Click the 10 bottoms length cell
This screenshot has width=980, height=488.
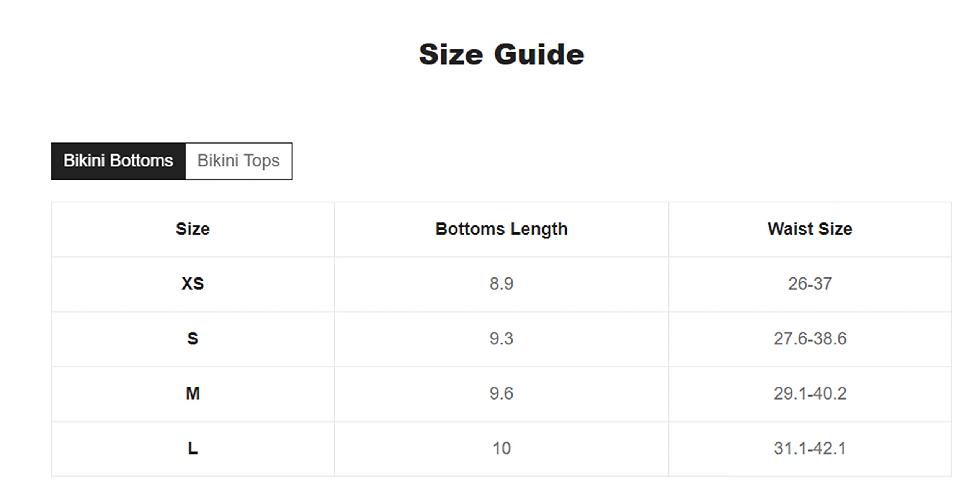501,449
